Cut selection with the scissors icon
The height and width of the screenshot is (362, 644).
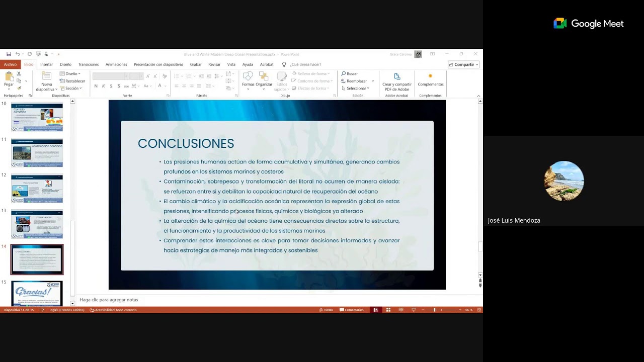pyautogui.click(x=19, y=74)
